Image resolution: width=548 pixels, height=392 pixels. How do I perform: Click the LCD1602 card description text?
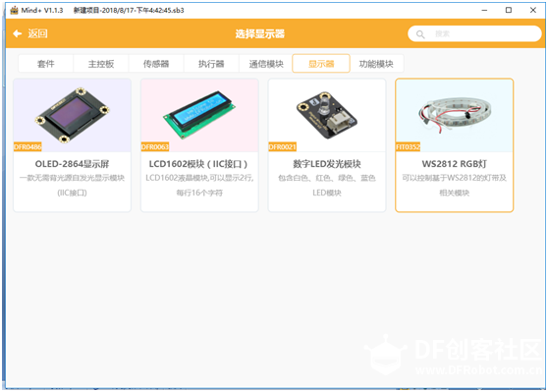(x=199, y=186)
